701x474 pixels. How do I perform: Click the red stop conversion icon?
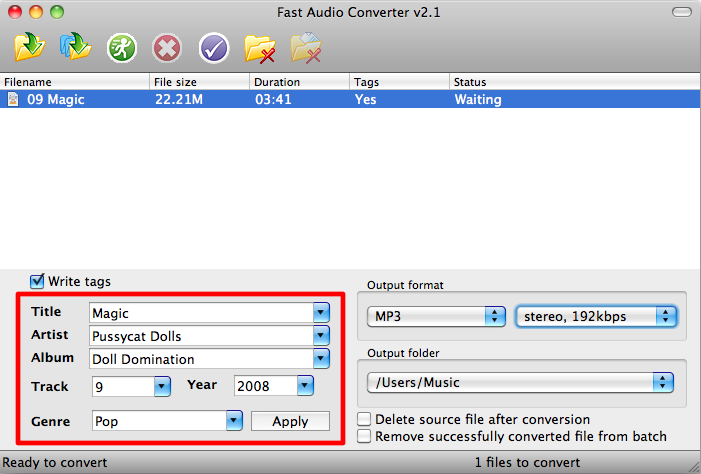coord(167,47)
